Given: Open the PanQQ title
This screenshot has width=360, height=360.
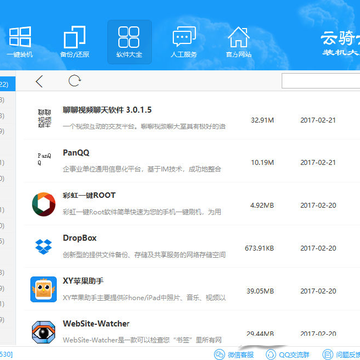Looking at the screenshot, I should pyautogui.click(x=76, y=153).
